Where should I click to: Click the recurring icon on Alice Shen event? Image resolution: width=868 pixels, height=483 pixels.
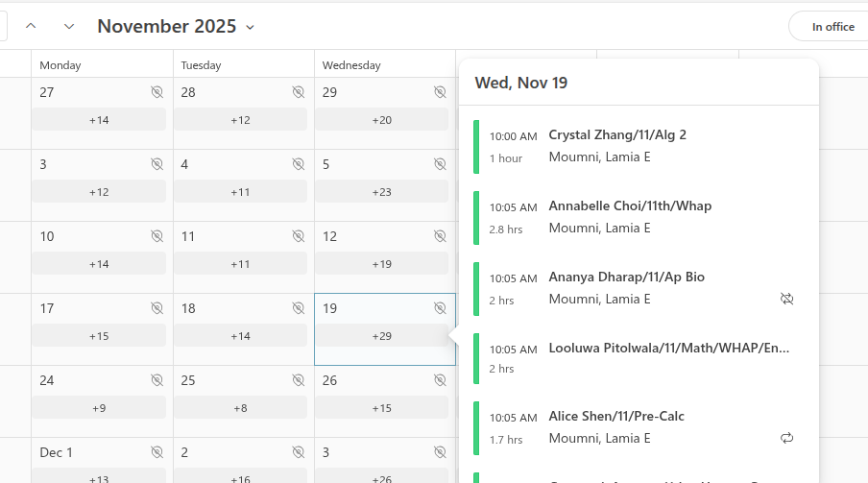[787, 439]
